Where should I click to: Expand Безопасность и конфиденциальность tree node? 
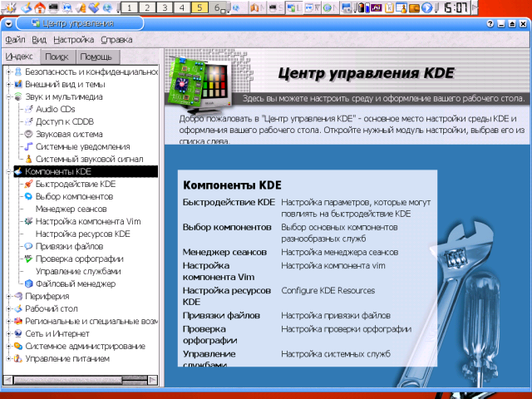click(x=8, y=71)
